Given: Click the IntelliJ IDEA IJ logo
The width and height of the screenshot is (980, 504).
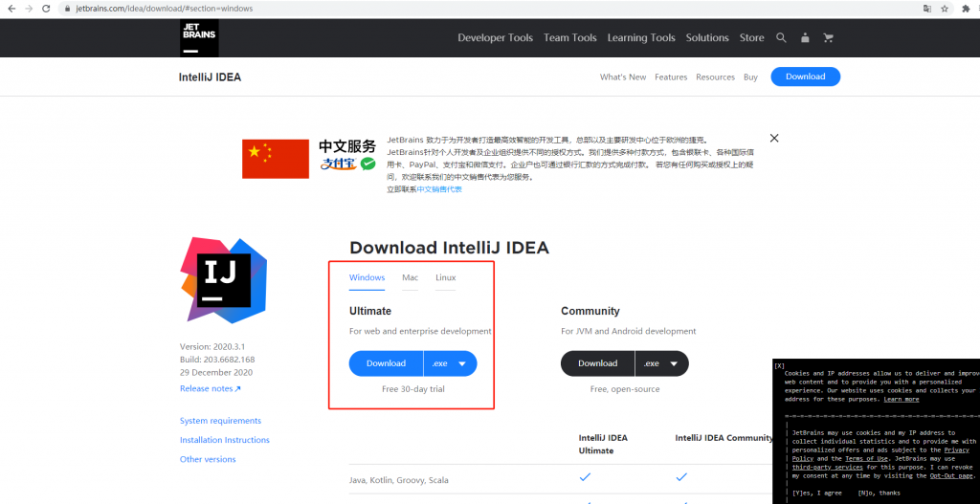Looking at the screenshot, I should [x=224, y=280].
